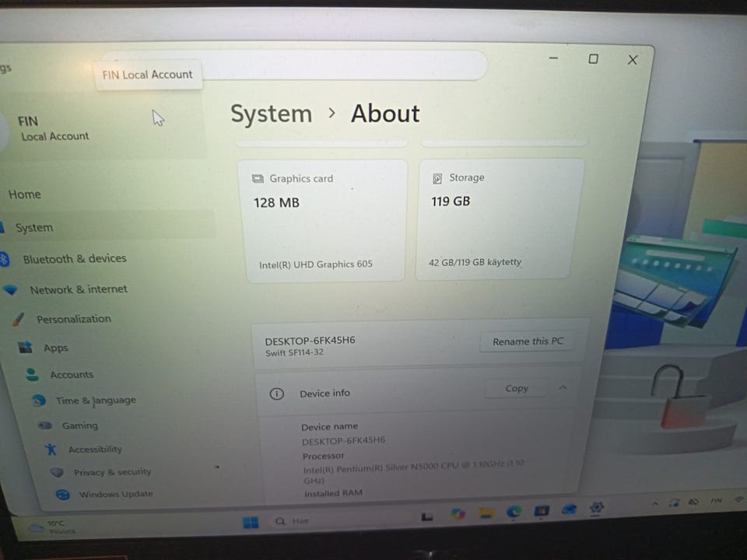This screenshot has height=560, width=747.
Task: Click the "Device name" label
Action: click(x=329, y=427)
